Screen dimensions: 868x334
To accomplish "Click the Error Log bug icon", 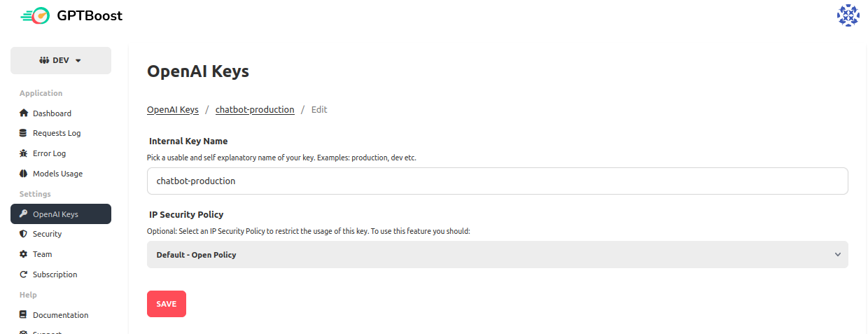I will click(x=24, y=153).
